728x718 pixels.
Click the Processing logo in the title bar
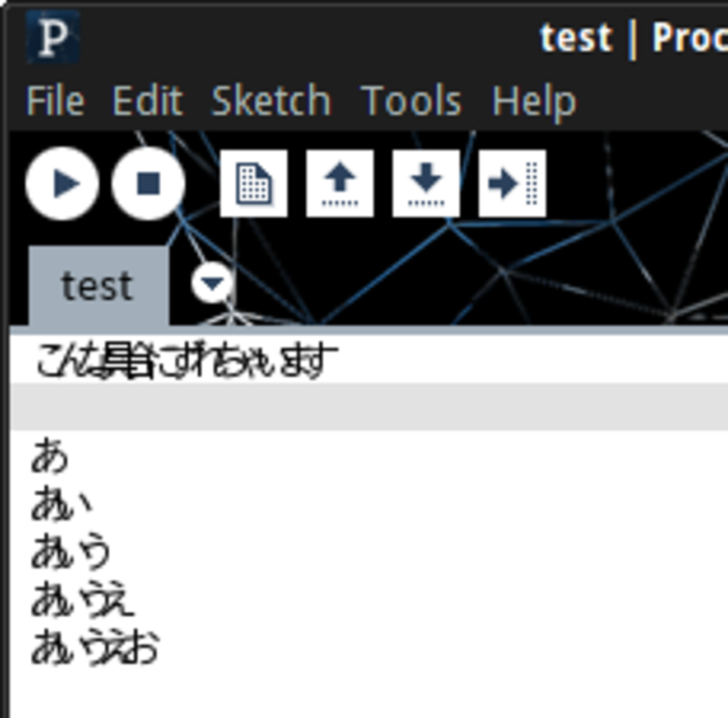coord(53,37)
